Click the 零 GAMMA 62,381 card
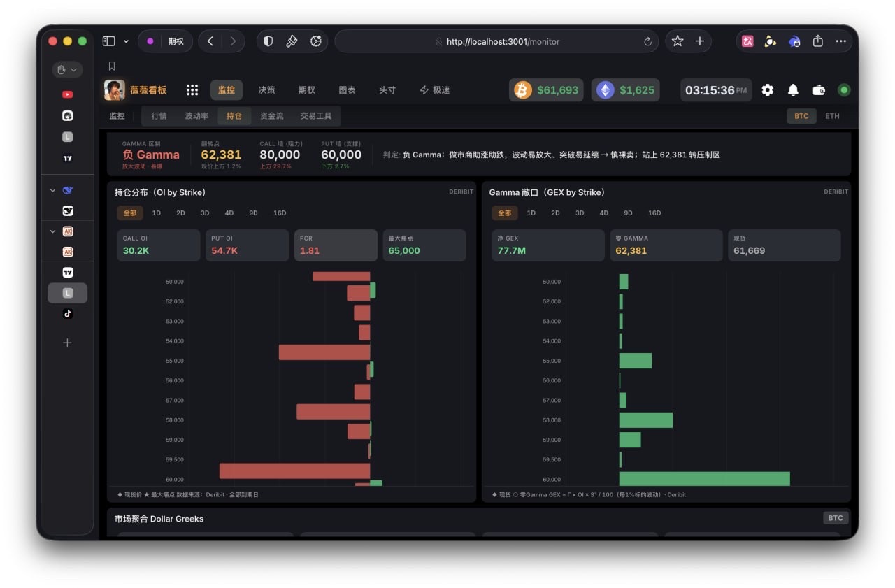The width and height of the screenshot is (895, 588). 666,245
